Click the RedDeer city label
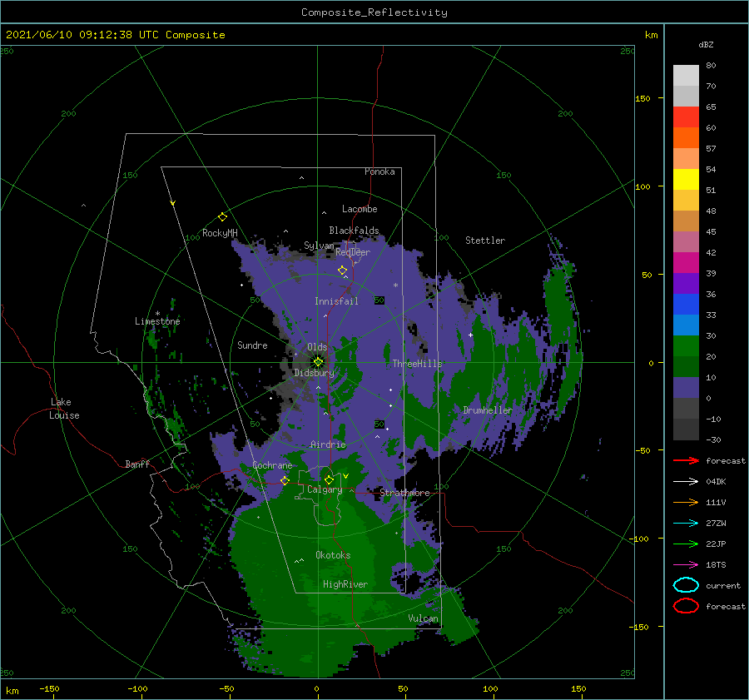The image size is (749, 700). click(x=353, y=252)
